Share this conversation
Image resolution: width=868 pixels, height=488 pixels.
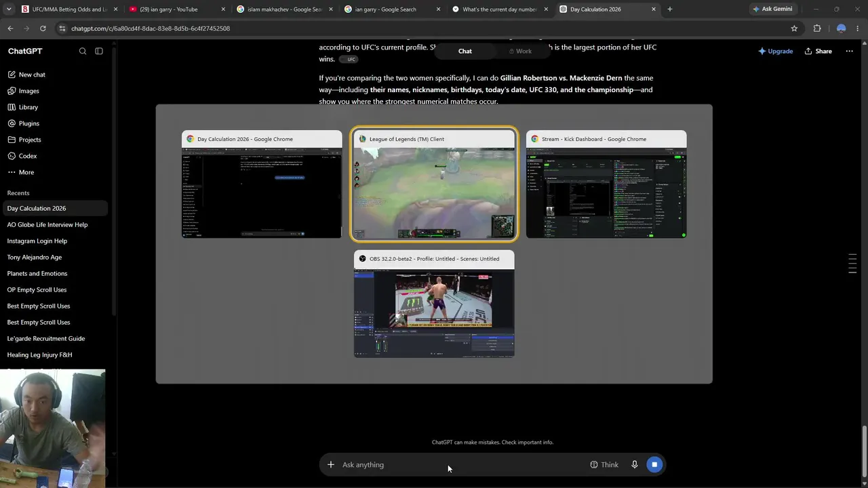point(818,51)
